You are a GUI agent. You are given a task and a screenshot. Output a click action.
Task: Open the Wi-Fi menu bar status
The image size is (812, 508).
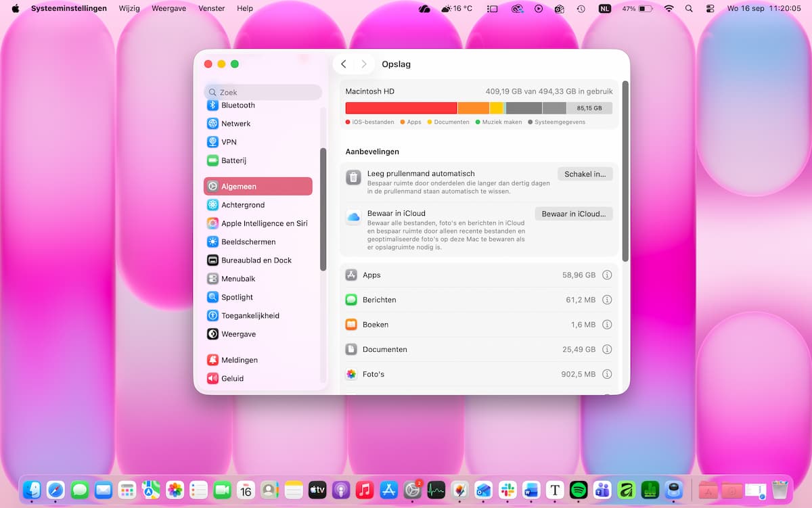pyautogui.click(x=669, y=9)
